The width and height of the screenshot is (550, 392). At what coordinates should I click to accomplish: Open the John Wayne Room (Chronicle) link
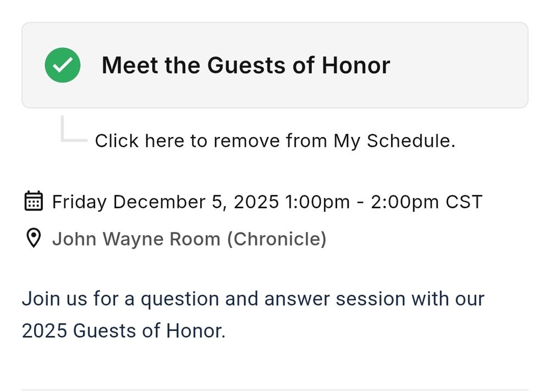(x=189, y=239)
